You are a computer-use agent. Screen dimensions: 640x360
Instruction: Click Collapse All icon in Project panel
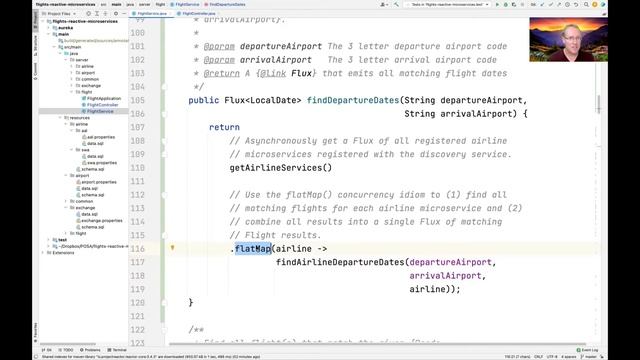tap(105, 13)
